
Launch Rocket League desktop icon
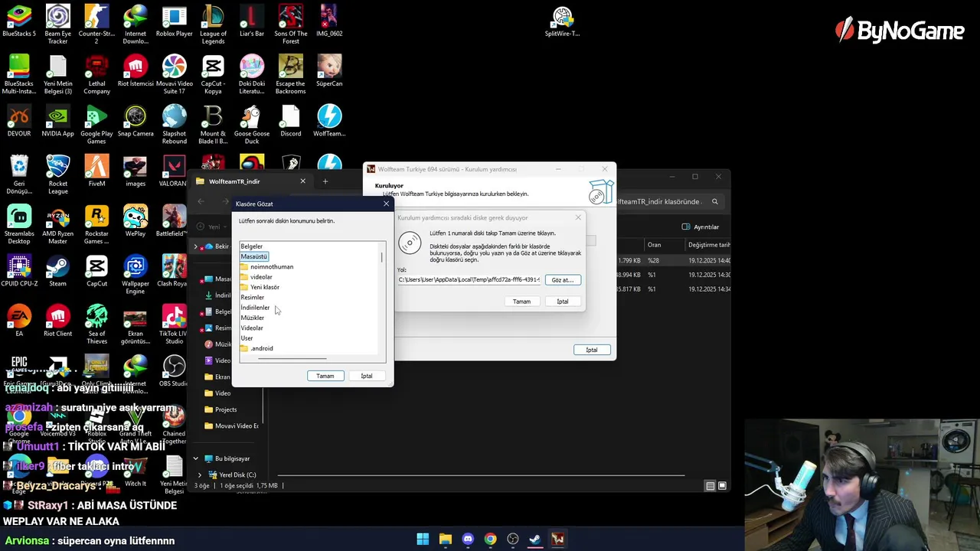pos(58,173)
